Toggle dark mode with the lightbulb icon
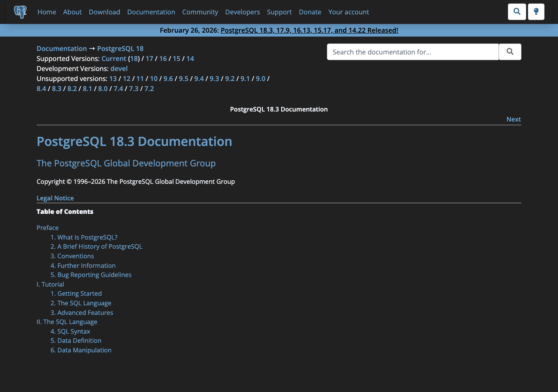Screen dimensions: 558x392 pyautogui.click(x=536, y=11)
